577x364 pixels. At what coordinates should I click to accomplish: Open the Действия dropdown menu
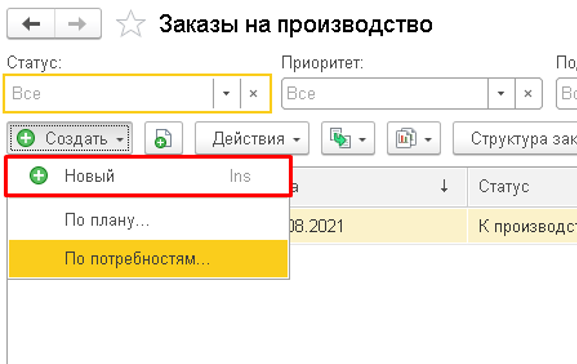(252, 139)
